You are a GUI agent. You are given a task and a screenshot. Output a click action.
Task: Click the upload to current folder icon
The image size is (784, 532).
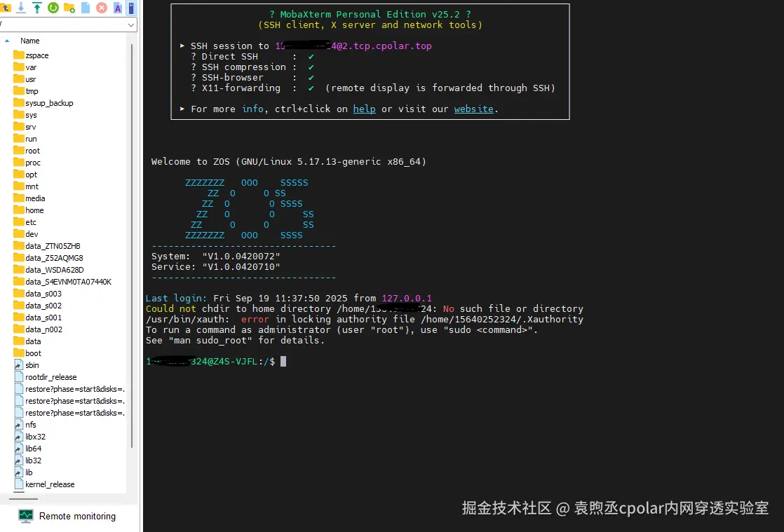tap(37, 8)
